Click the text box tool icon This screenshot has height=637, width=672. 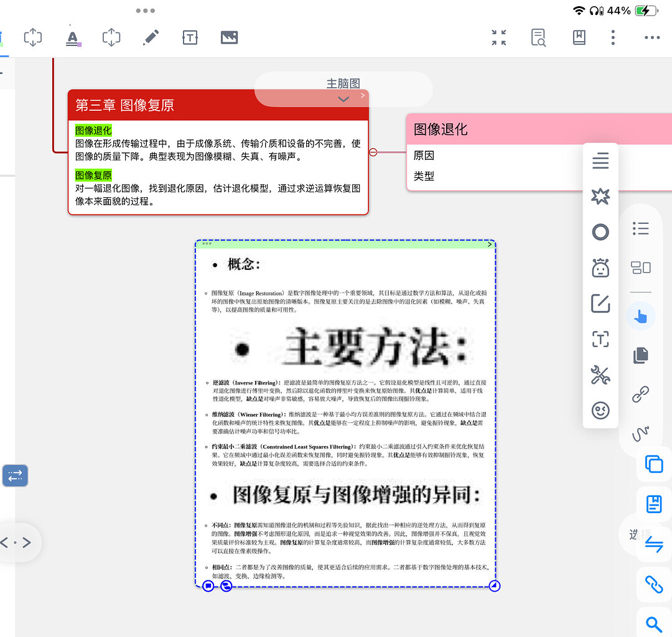[x=190, y=37]
